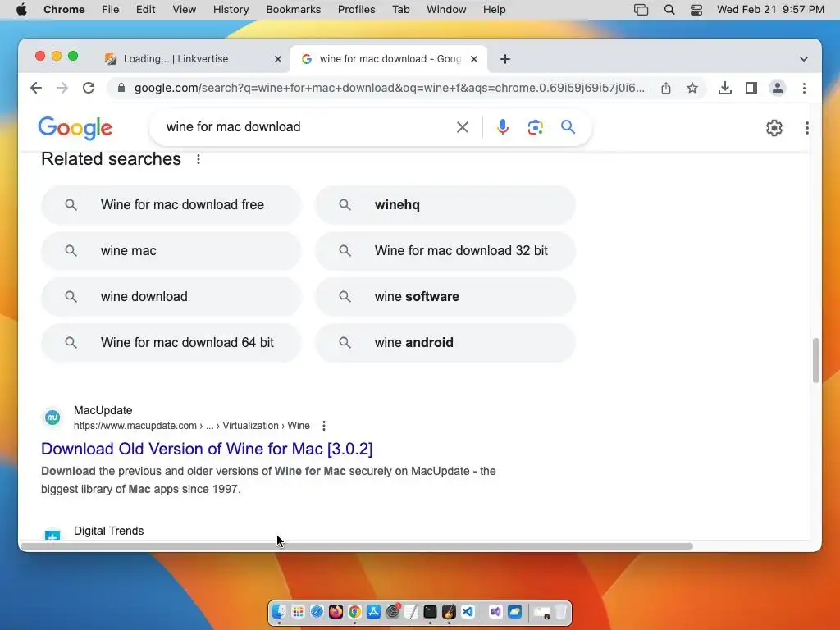Viewport: 840px width, 630px height.
Task: Close the Loading Linkvertise tab
Action: [278, 59]
